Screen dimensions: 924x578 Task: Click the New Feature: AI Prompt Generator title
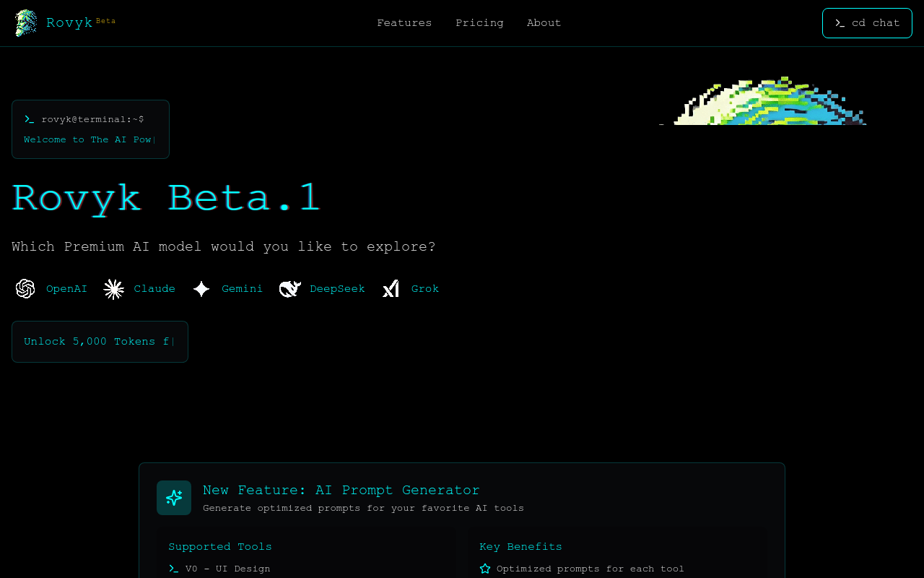click(x=341, y=490)
